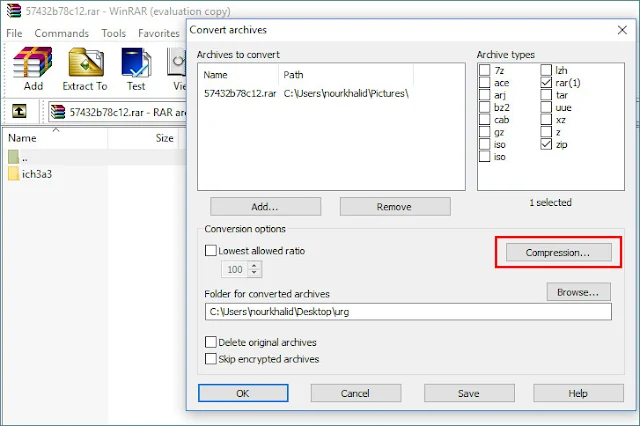Check the xz archive type
The height and width of the screenshot is (426, 640).
(546, 119)
